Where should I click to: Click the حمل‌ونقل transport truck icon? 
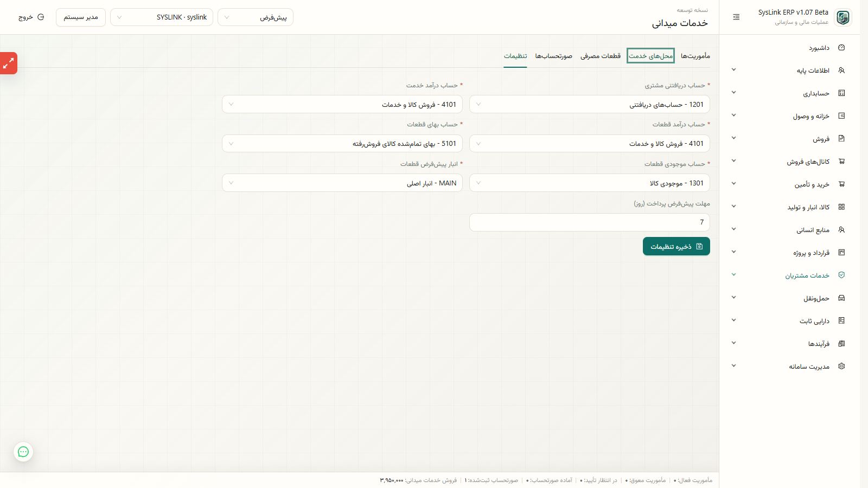coord(841,298)
